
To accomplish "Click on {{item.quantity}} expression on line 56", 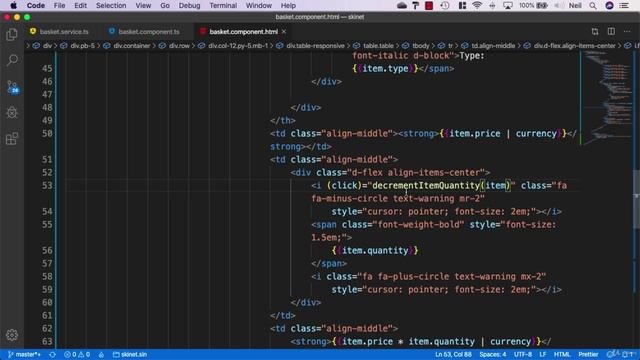I will (375, 250).
